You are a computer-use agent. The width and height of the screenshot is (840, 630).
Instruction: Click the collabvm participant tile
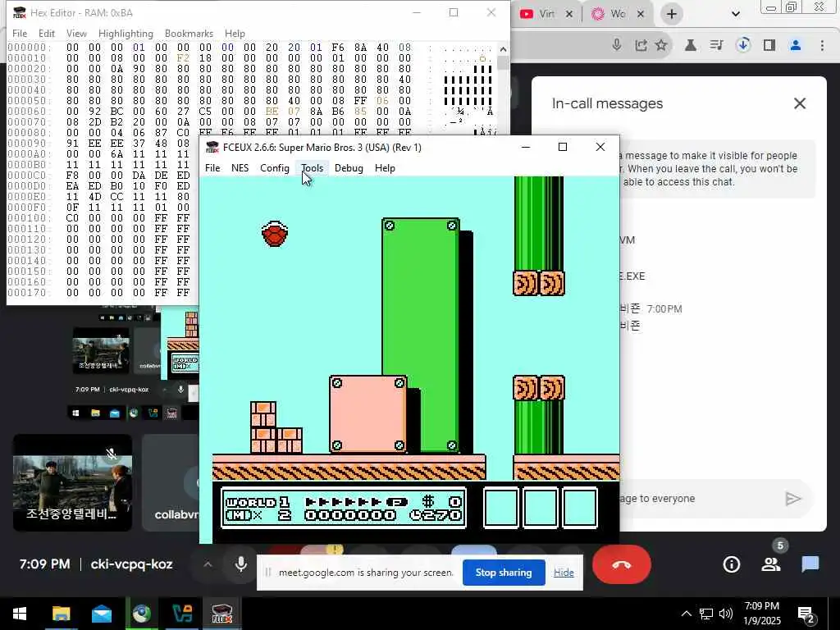click(x=171, y=482)
